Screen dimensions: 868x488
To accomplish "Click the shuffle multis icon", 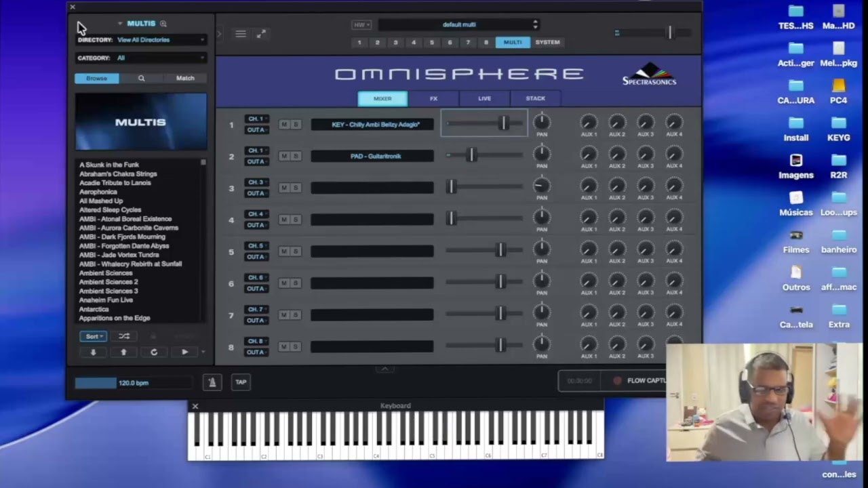I will (124, 336).
